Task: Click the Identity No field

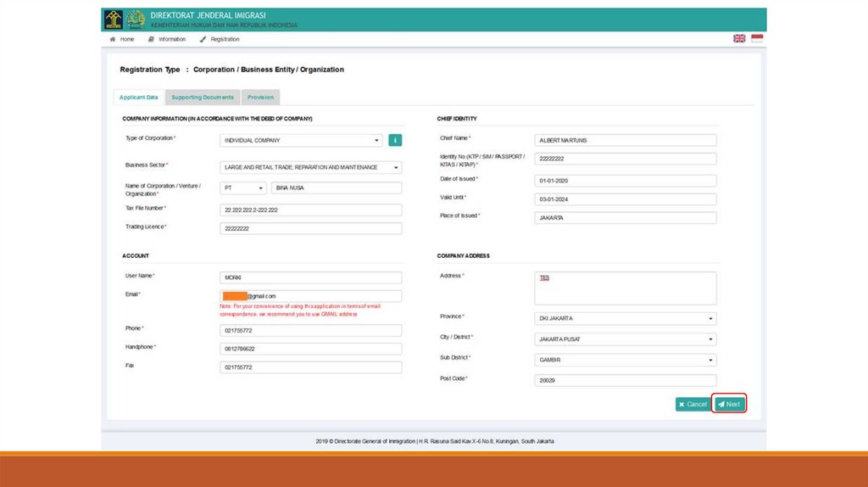Action: click(x=626, y=159)
